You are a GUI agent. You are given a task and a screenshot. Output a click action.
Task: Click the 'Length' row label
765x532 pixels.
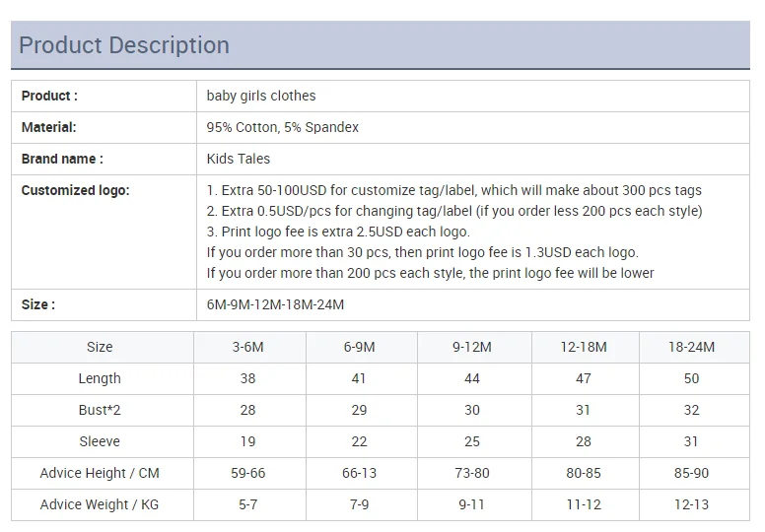pos(100,378)
